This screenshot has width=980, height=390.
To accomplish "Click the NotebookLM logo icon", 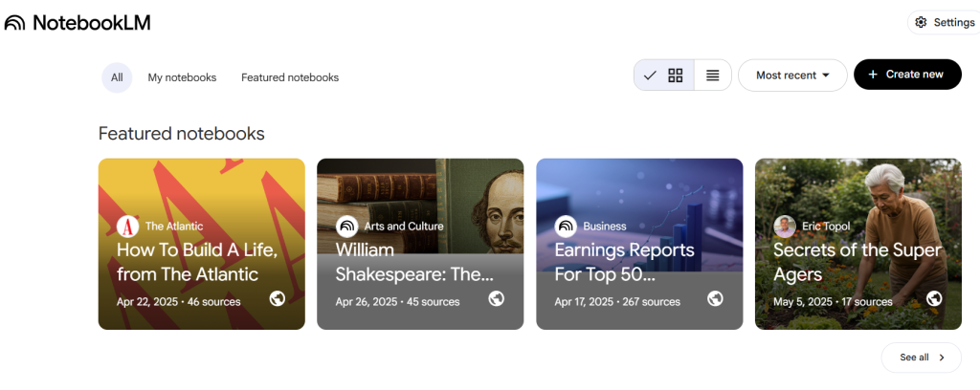I will (14, 23).
